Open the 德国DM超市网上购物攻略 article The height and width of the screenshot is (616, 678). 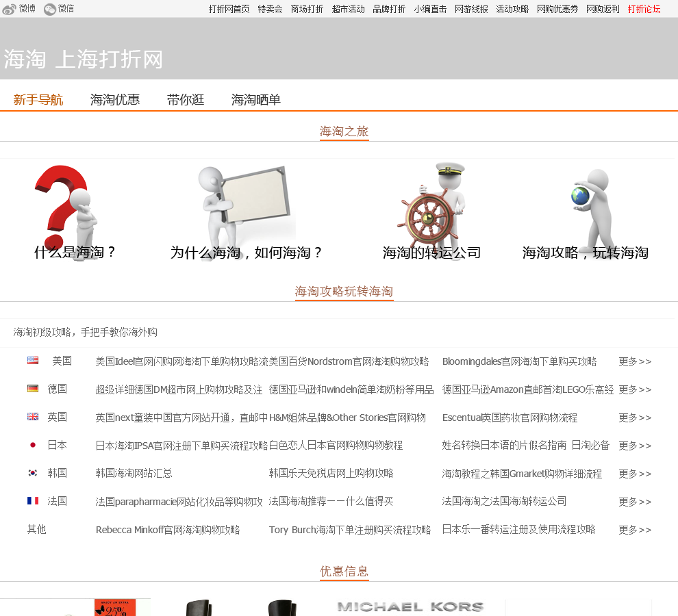coord(179,389)
